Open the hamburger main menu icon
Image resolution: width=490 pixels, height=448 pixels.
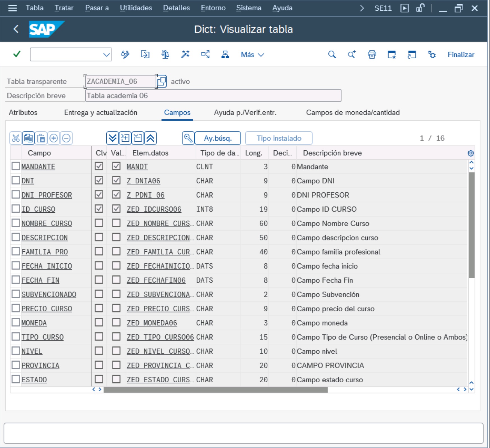[x=13, y=8]
